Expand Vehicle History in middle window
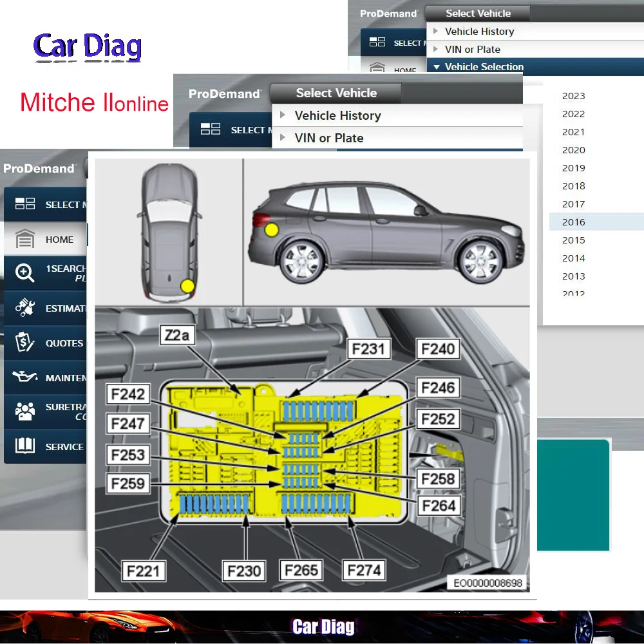The height and width of the screenshot is (644, 644). pyautogui.click(x=283, y=115)
